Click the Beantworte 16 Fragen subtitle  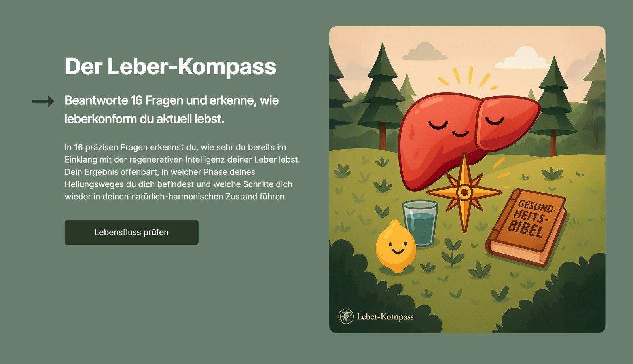click(x=172, y=110)
